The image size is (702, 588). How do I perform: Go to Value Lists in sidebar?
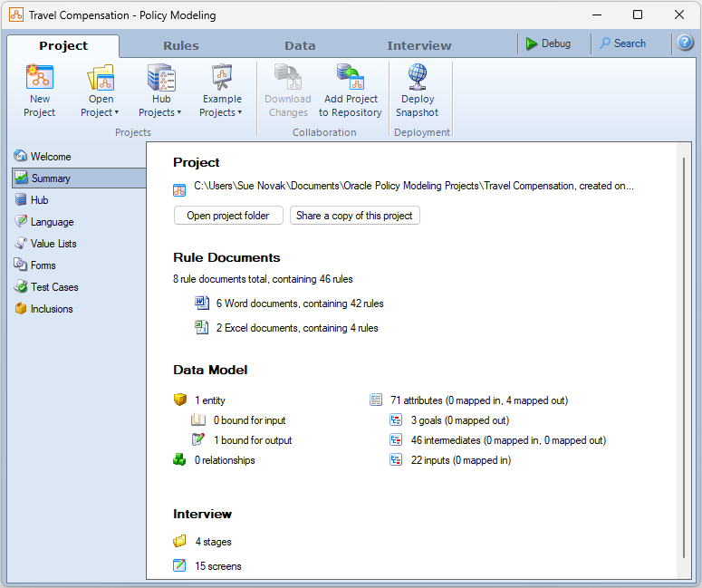[53, 244]
